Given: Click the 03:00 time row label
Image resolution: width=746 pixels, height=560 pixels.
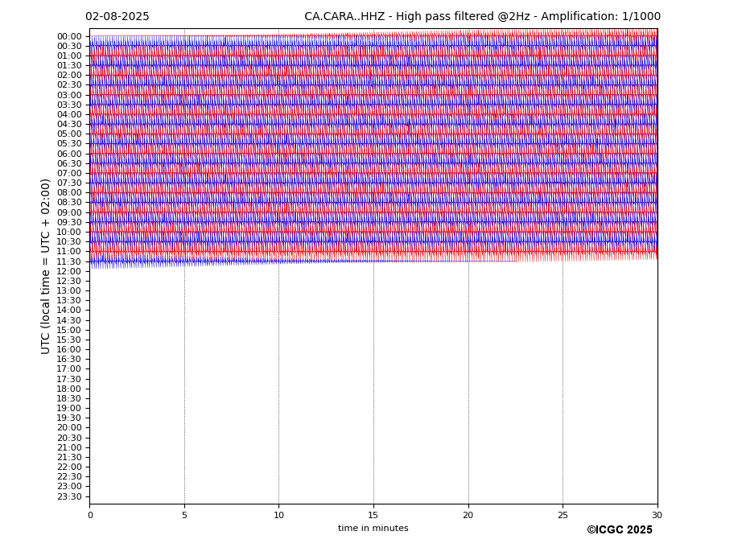Looking at the screenshot, I should click(x=69, y=95).
